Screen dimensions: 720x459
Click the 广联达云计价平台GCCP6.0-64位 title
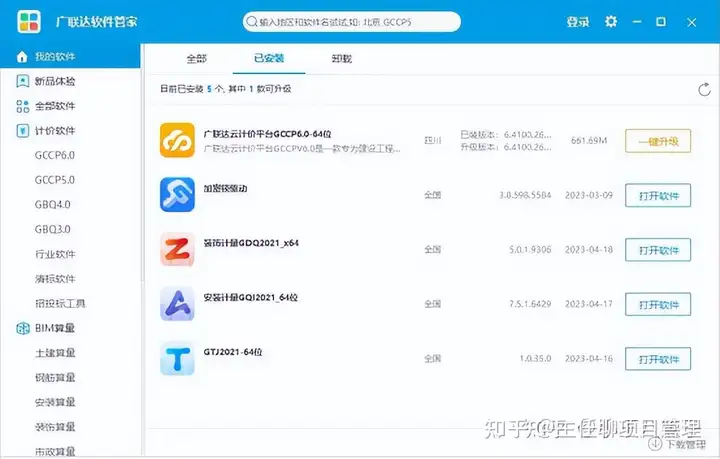click(267, 134)
